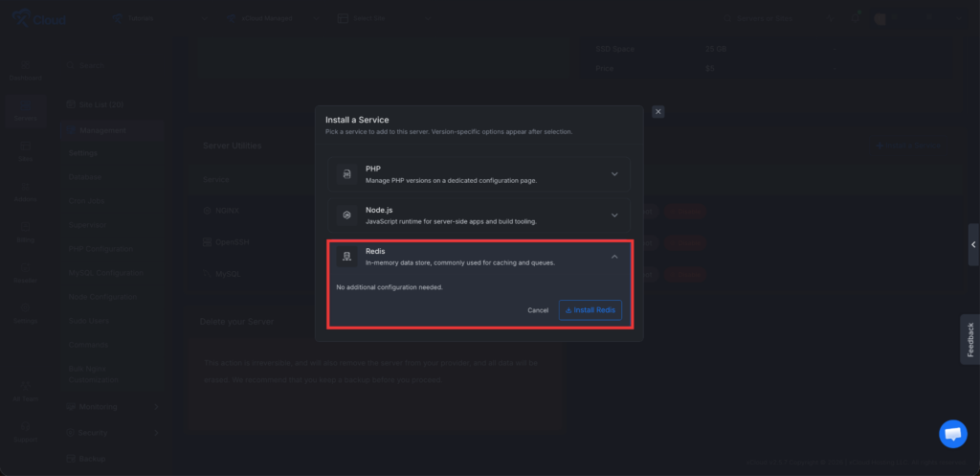Expand the Monitoring section
This screenshot has width=980, height=476.
[x=111, y=407]
